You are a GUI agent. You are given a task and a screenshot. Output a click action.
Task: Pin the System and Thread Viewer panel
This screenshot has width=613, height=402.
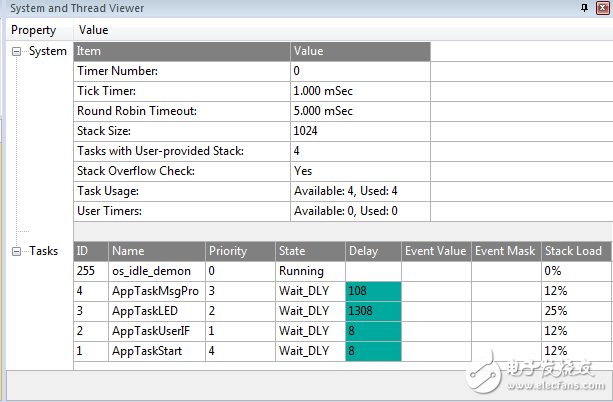pos(584,8)
